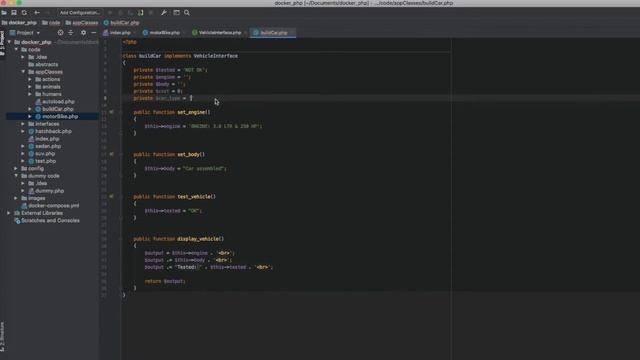This screenshot has width=640, height=360.
Task: Click the VehicleInterface.php tab interface icon
Action: click(x=195, y=33)
